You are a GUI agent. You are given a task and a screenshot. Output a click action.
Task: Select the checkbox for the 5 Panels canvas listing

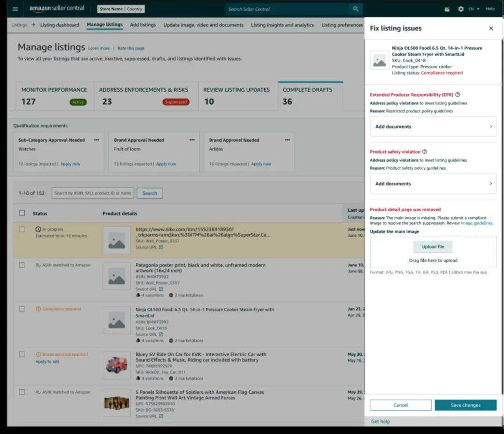22,392
